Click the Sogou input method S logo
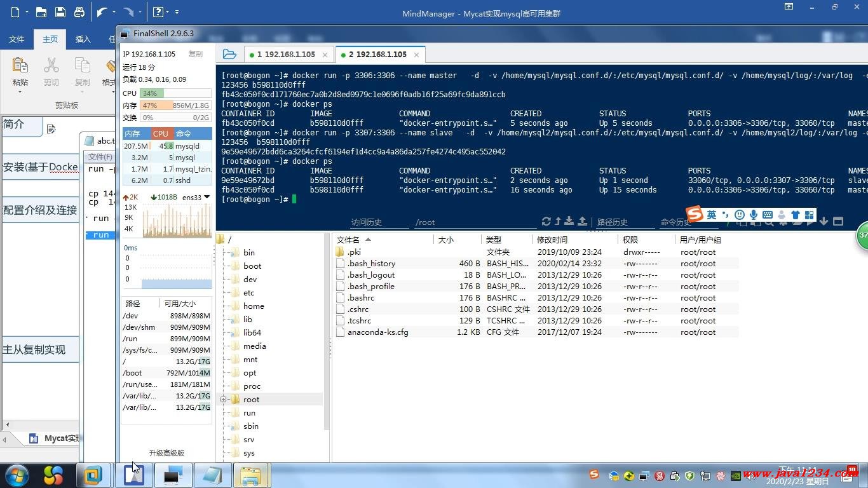Viewport: 868px width, 488px height. [695, 215]
